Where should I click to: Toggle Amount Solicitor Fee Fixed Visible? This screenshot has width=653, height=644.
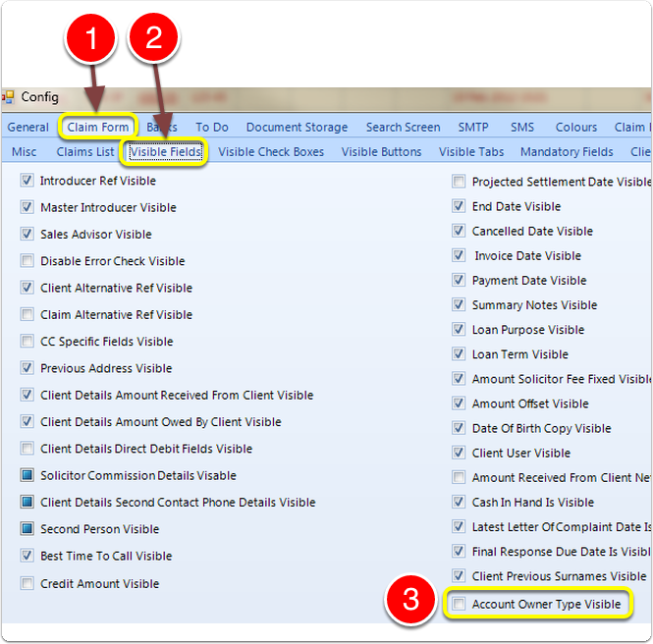coord(459,378)
